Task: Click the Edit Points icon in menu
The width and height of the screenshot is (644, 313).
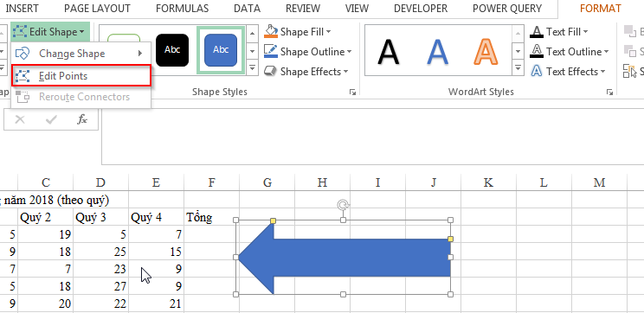Action: click(x=23, y=76)
